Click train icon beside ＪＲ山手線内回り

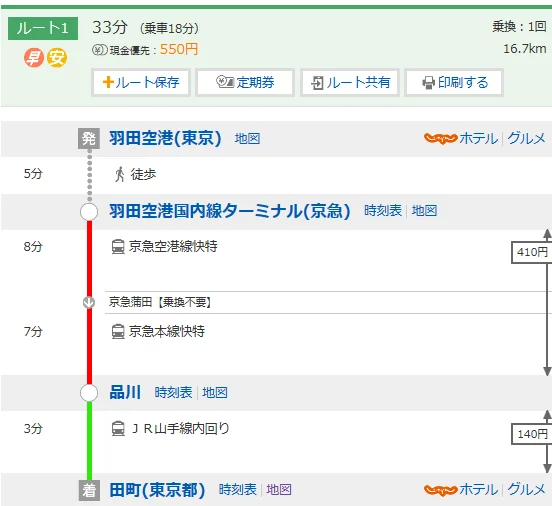118,429
